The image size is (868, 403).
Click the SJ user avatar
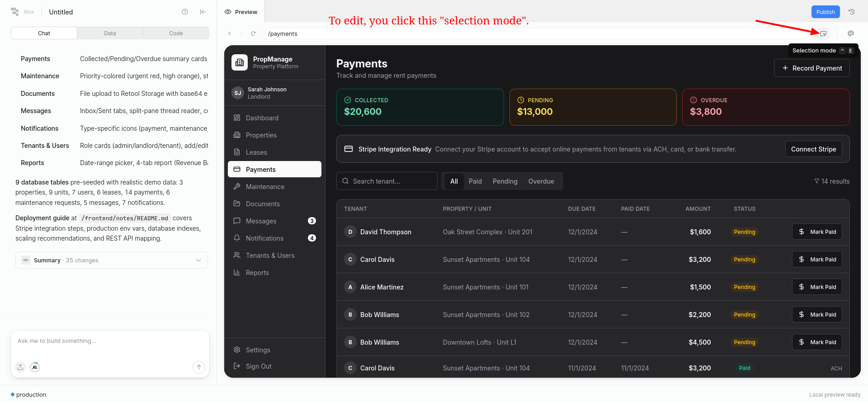(238, 93)
